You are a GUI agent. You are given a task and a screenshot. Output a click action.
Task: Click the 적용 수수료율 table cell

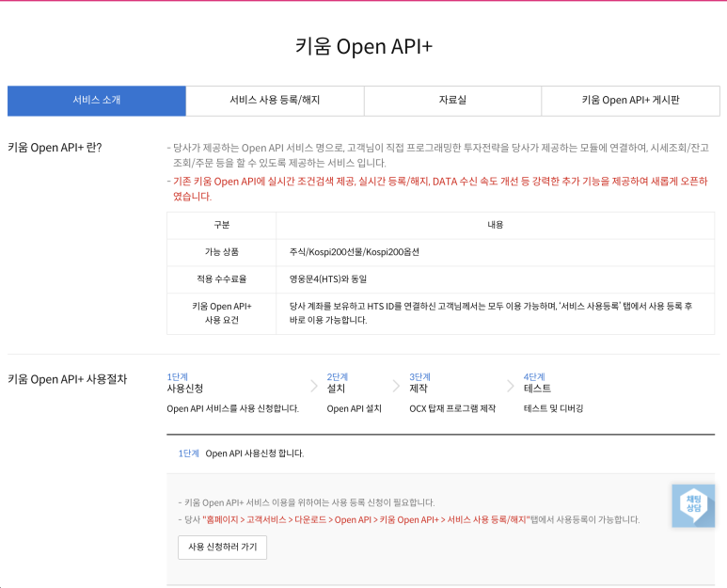click(x=222, y=279)
